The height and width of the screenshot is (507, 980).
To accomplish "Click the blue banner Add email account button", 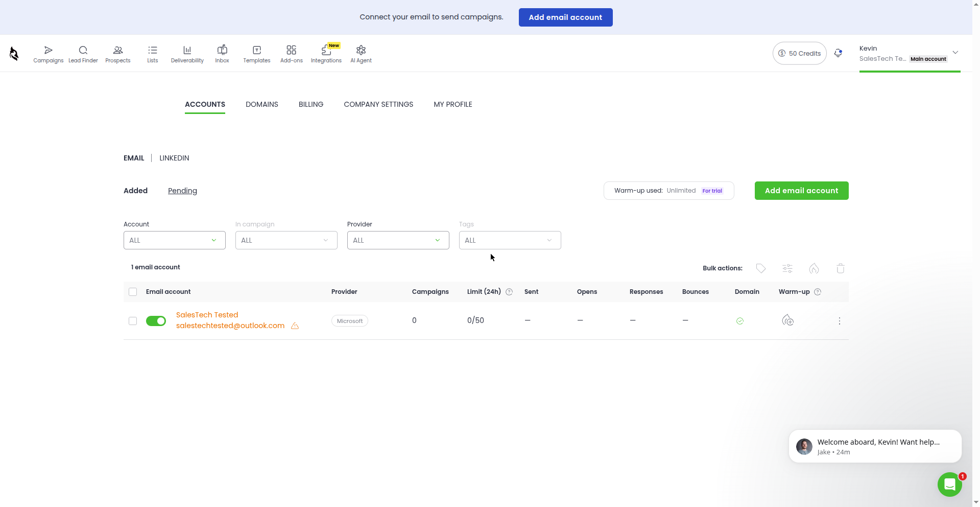I will (566, 17).
